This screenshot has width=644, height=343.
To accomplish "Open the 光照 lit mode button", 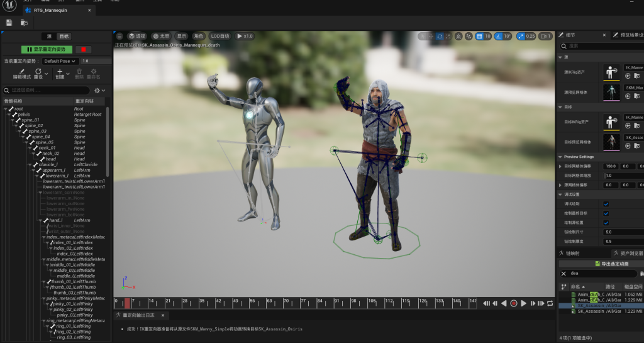I will [161, 36].
